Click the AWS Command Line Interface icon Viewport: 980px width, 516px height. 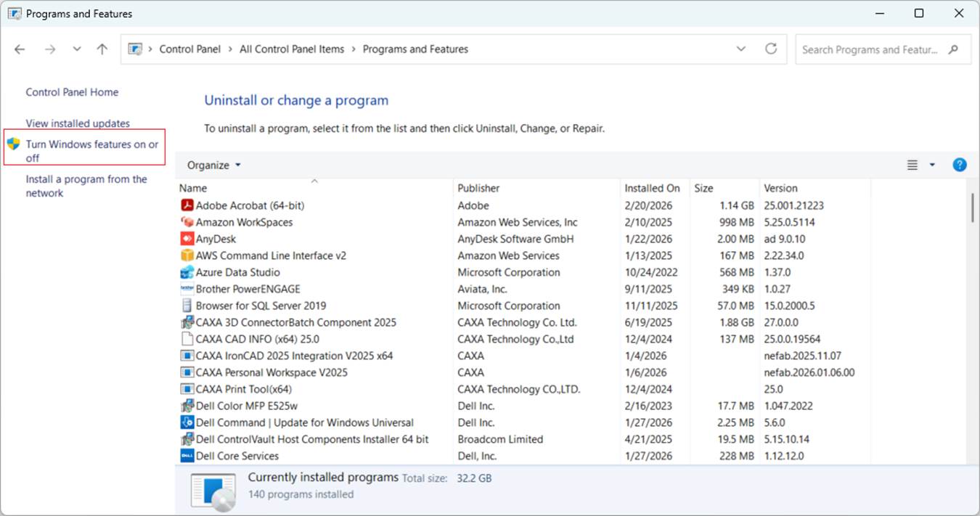(187, 255)
